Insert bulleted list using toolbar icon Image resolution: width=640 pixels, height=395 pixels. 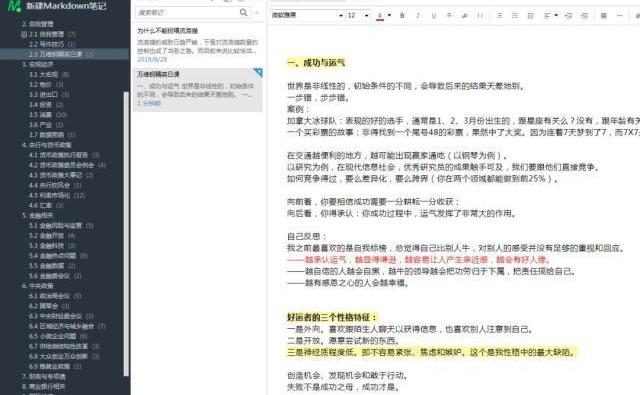point(499,16)
